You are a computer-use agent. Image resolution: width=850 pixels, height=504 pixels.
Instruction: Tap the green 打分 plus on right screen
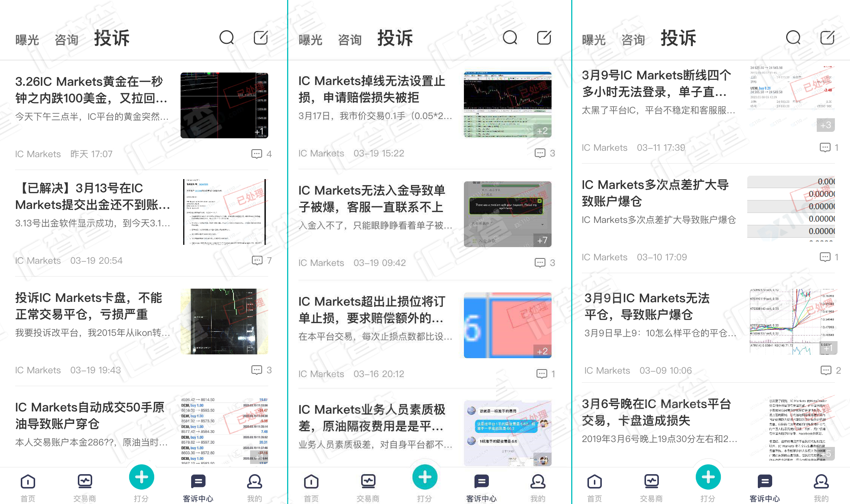pos(708,477)
